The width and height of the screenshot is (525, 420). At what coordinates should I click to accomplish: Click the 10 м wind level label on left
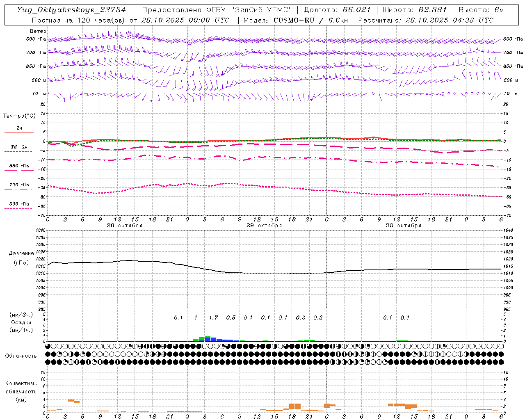pyautogui.click(x=39, y=94)
